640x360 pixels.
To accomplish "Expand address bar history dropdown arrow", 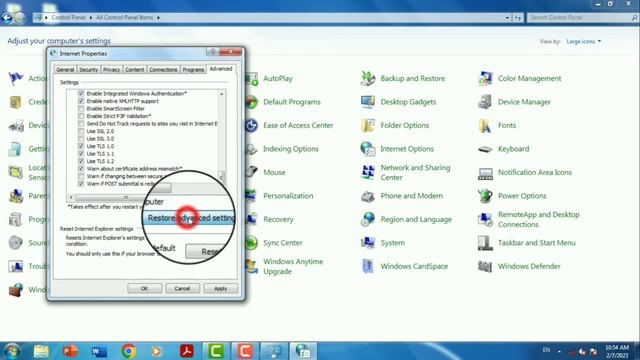I will click(x=507, y=18).
